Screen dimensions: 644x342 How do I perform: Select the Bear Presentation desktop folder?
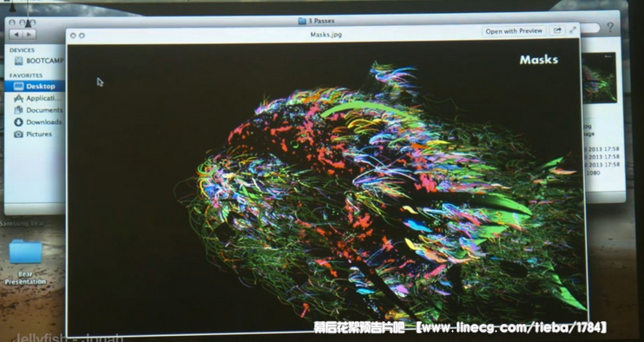[x=25, y=262]
